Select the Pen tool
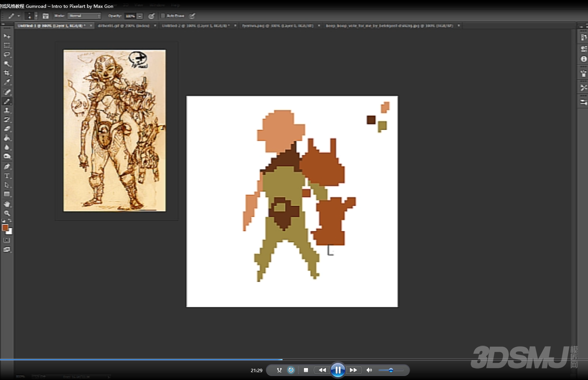 click(7, 167)
